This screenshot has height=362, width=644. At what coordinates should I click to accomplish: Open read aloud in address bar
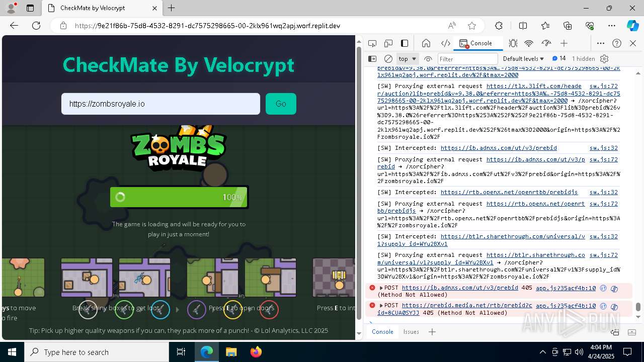click(x=452, y=26)
